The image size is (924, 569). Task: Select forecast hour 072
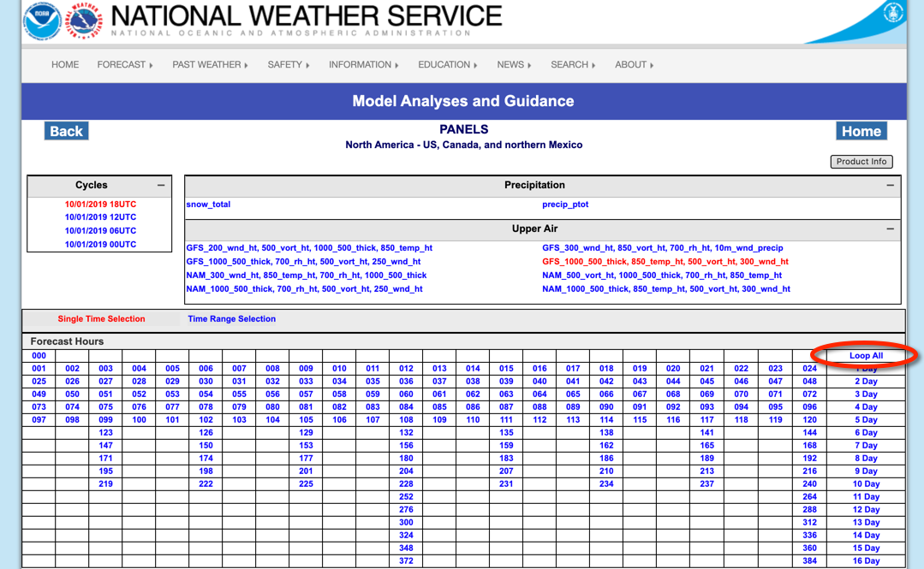810,394
